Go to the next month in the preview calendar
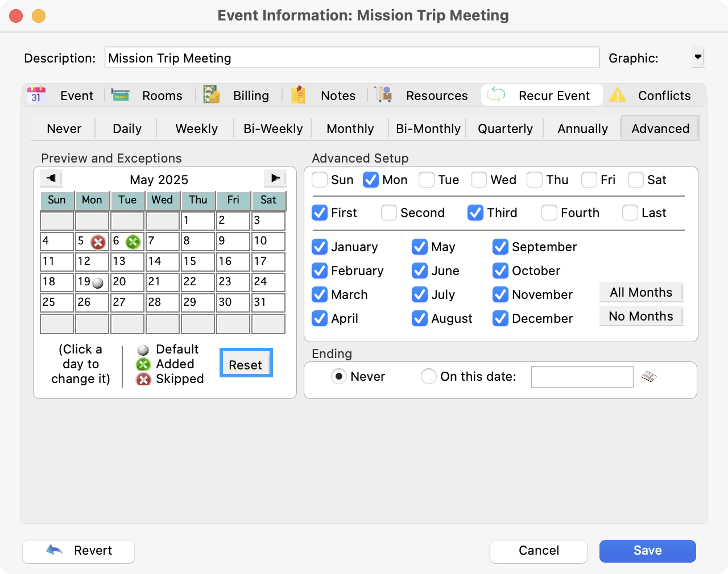This screenshot has width=728, height=574. tap(275, 178)
